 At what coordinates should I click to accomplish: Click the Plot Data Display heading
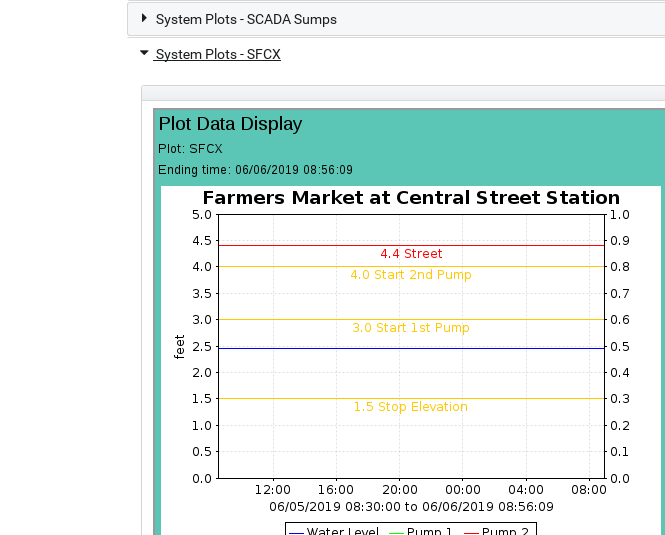(230, 124)
